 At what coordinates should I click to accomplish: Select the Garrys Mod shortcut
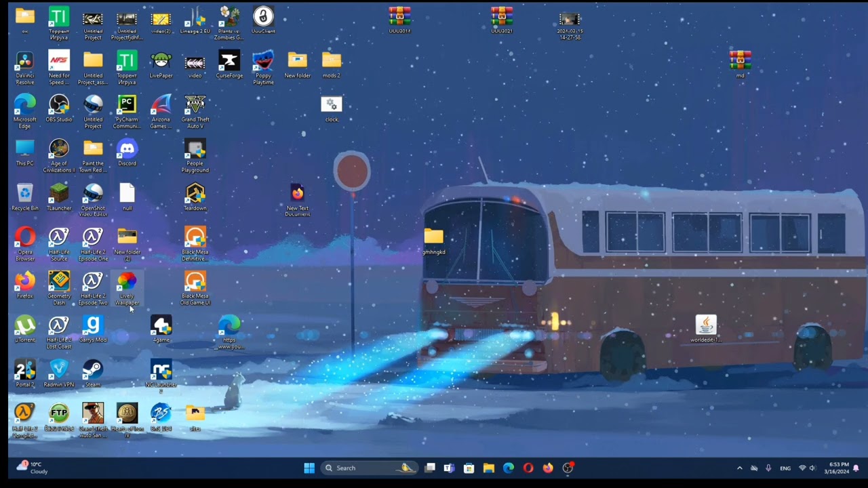click(93, 329)
